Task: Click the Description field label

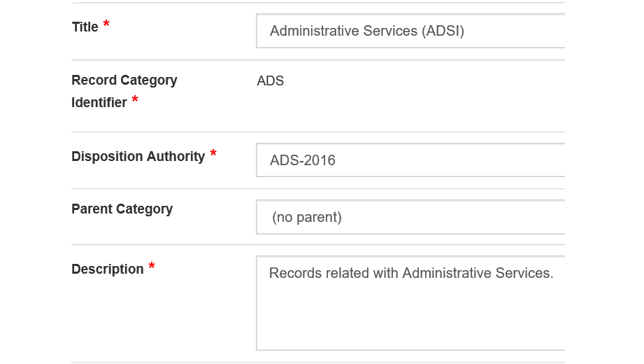Action: tap(108, 269)
